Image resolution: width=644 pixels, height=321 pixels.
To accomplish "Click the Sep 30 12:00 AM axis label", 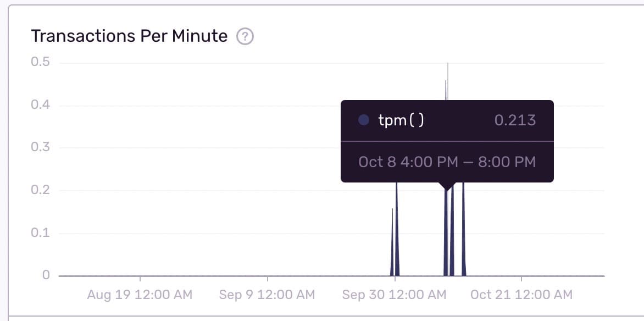I will tap(394, 295).
